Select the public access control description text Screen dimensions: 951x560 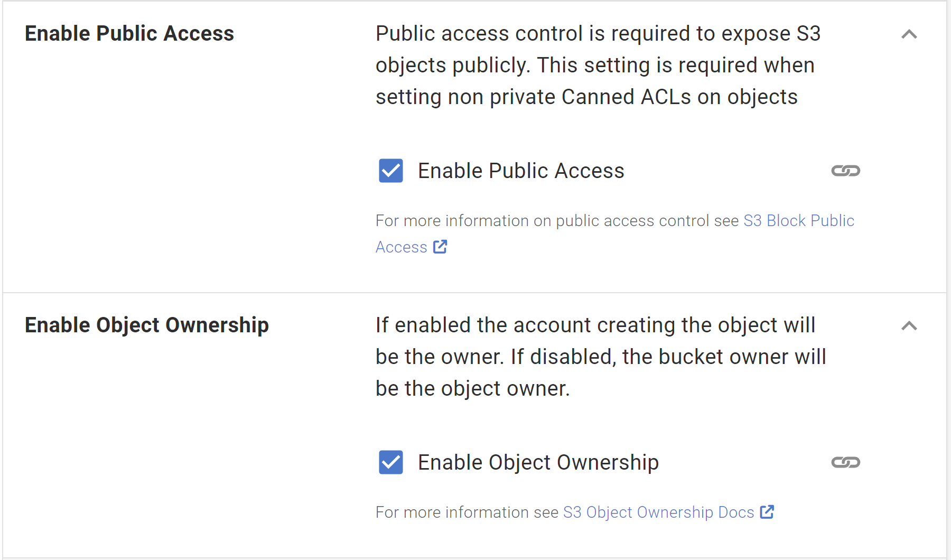[594, 65]
